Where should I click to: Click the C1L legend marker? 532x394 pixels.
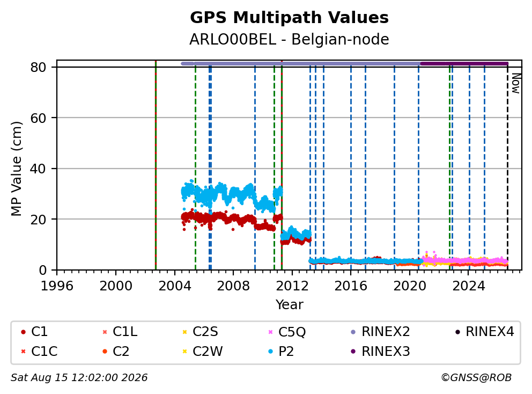click(x=105, y=332)
